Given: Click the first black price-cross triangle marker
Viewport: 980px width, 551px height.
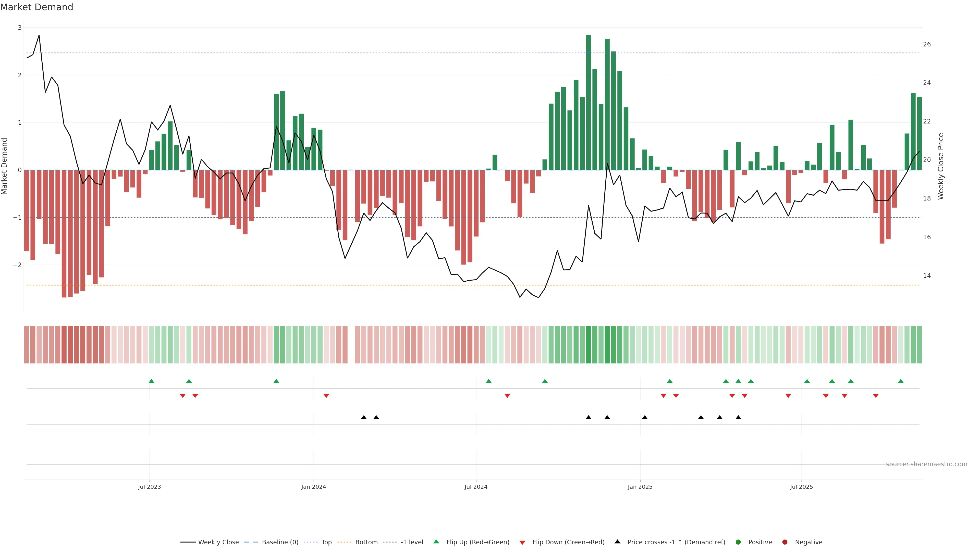Looking at the screenshot, I should pos(364,418).
